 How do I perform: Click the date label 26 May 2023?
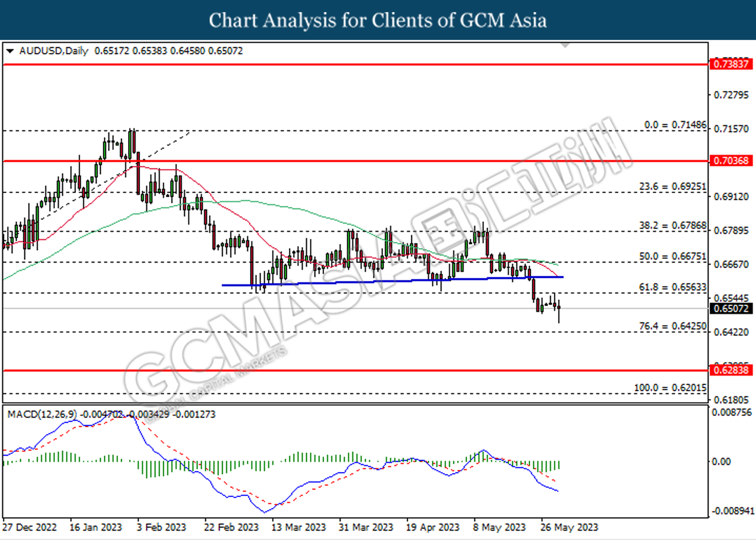(x=569, y=527)
